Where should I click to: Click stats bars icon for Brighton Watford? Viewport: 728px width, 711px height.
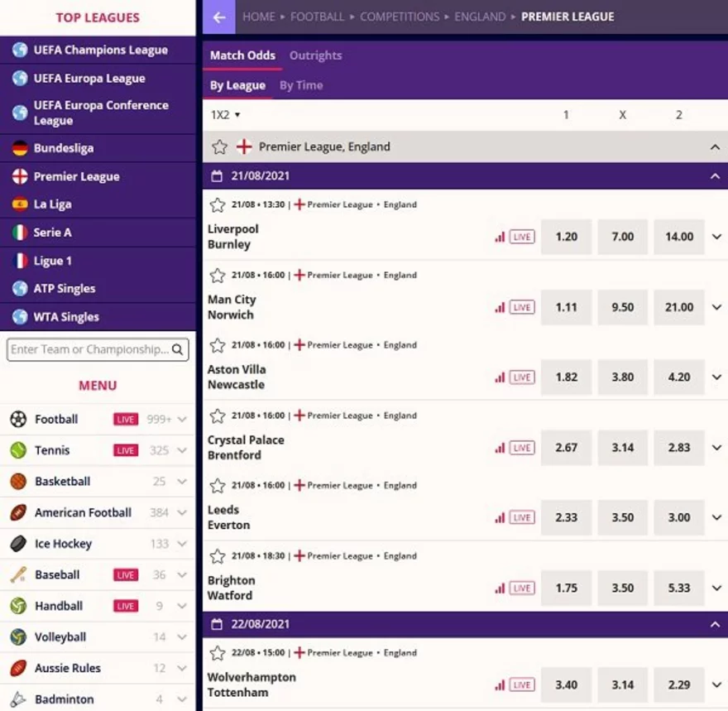[499, 588]
